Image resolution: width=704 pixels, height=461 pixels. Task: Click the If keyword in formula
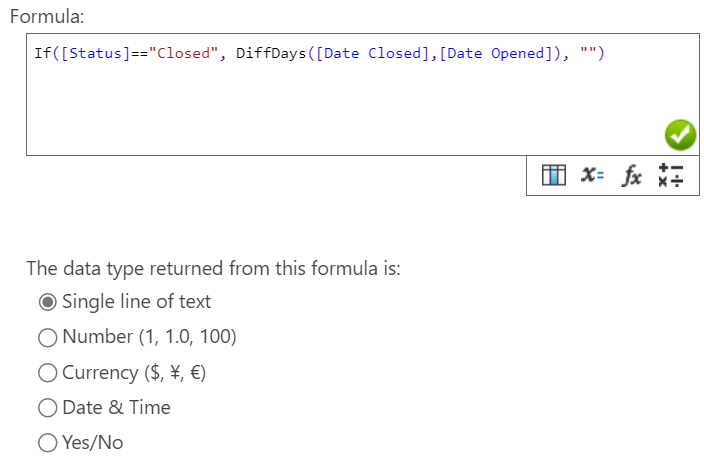tap(43, 53)
